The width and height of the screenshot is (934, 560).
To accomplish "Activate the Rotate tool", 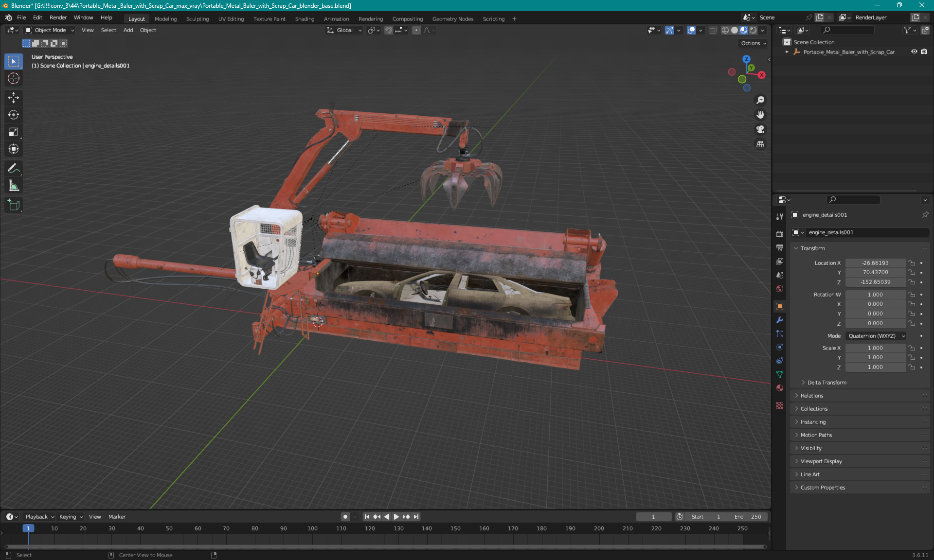I will [x=14, y=115].
